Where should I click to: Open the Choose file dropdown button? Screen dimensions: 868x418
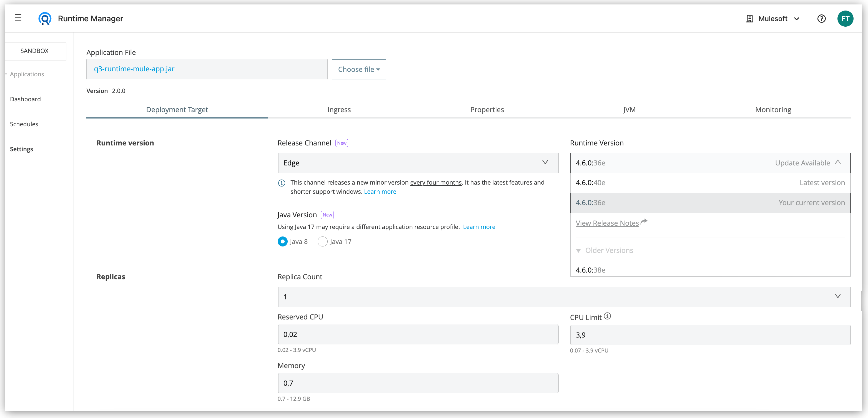tap(358, 69)
